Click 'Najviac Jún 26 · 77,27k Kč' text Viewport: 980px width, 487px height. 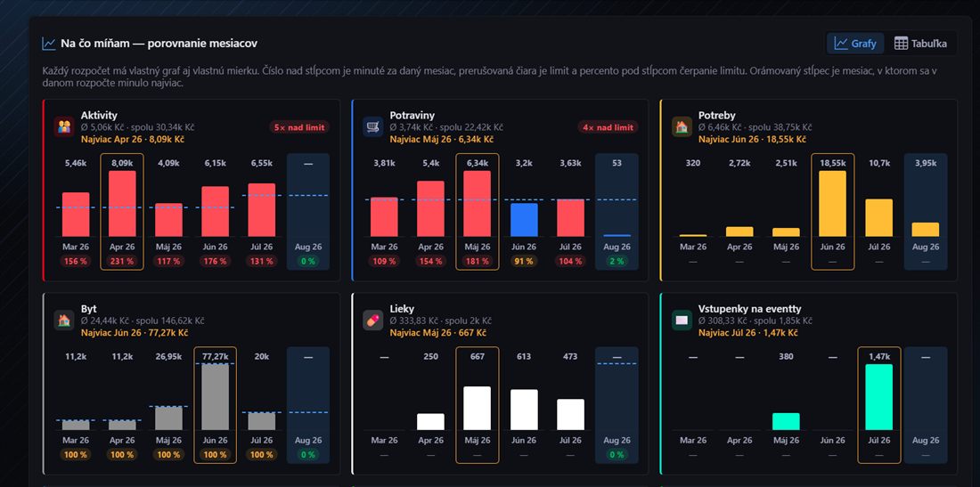pyautogui.click(x=135, y=333)
